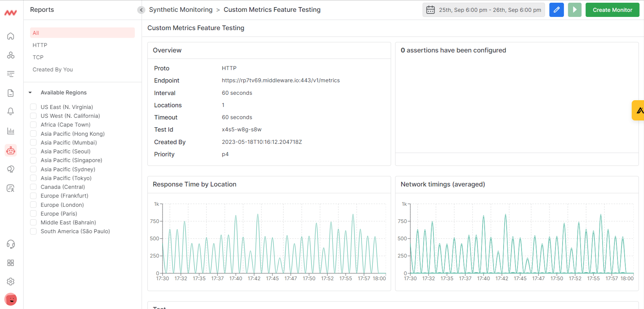644x309 pixels.
Task: Open the Settings gear in sidebar
Action: (x=11, y=281)
